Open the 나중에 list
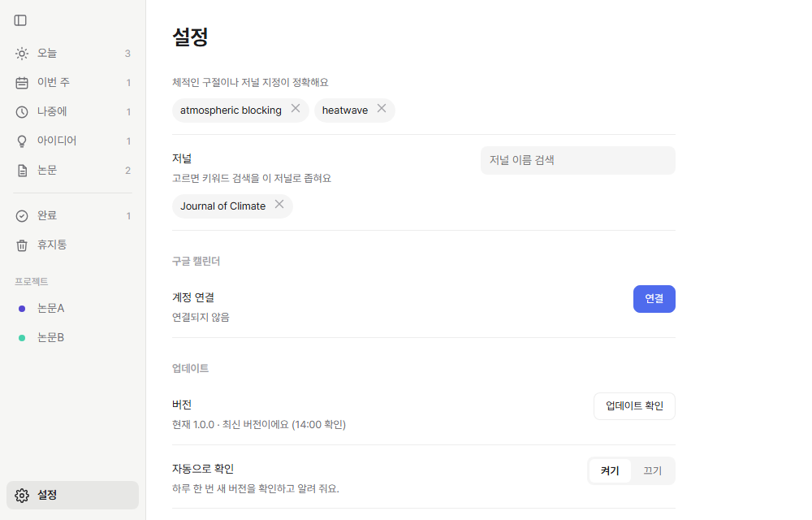Viewport: 812px width, 520px height. tap(72, 112)
